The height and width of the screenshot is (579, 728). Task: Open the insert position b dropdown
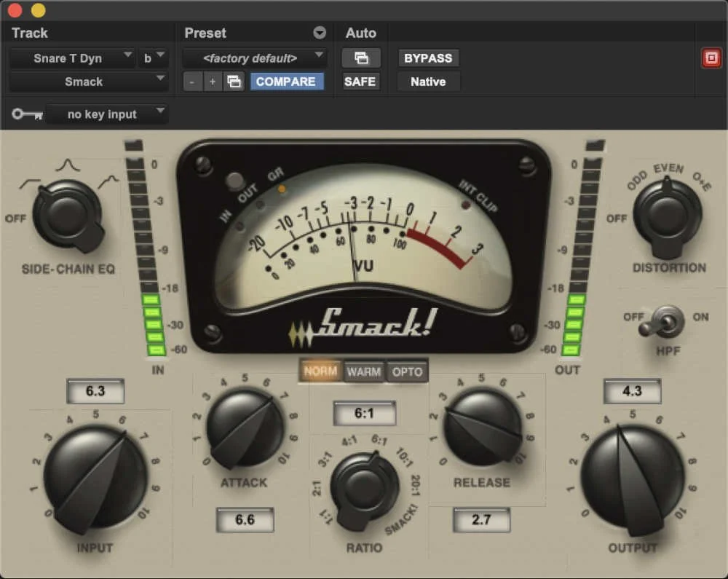(x=153, y=58)
